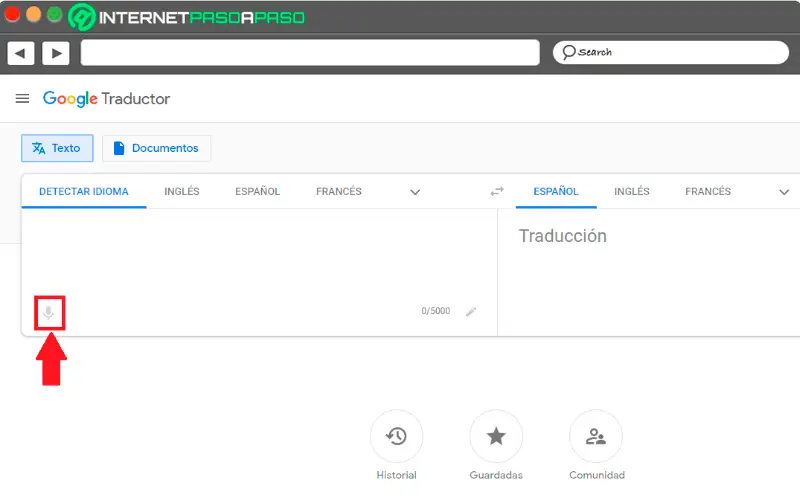The height and width of the screenshot is (500, 800).
Task: Click the document icon in Documentos button
Action: click(119, 148)
